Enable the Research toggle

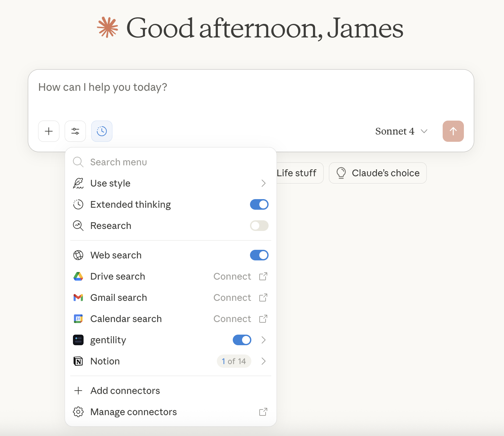tap(259, 226)
